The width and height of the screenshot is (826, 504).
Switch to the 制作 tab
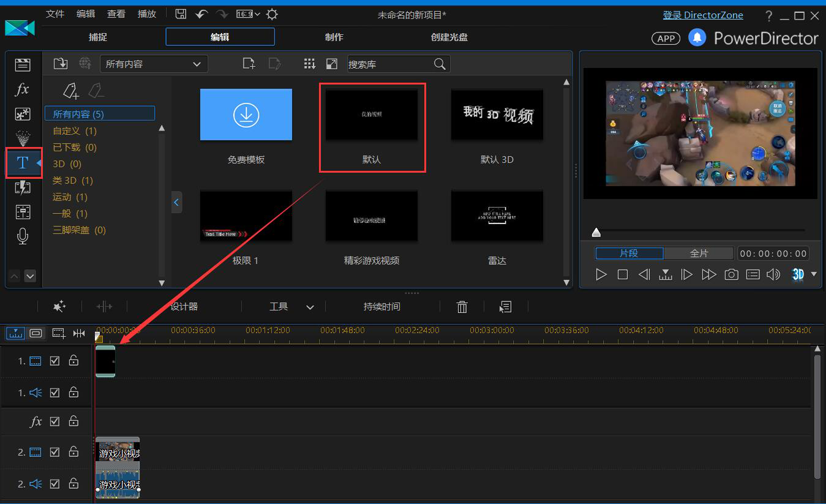pos(334,37)
